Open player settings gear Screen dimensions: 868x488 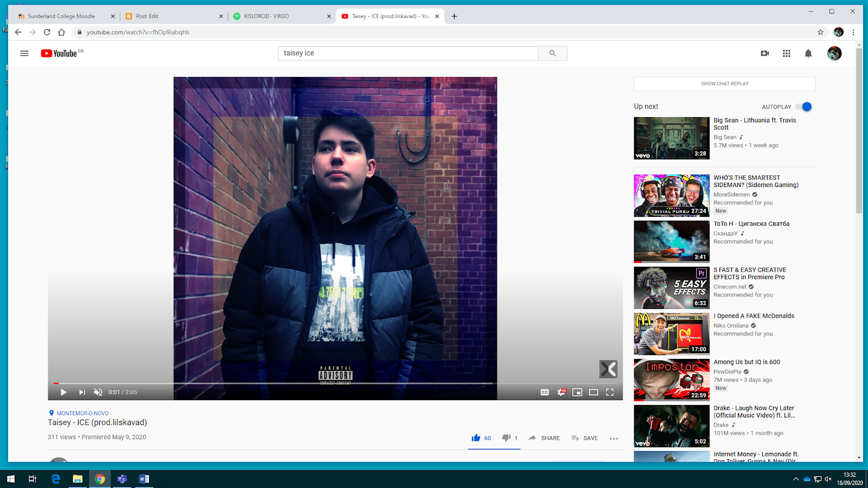[x=561, y=392]
